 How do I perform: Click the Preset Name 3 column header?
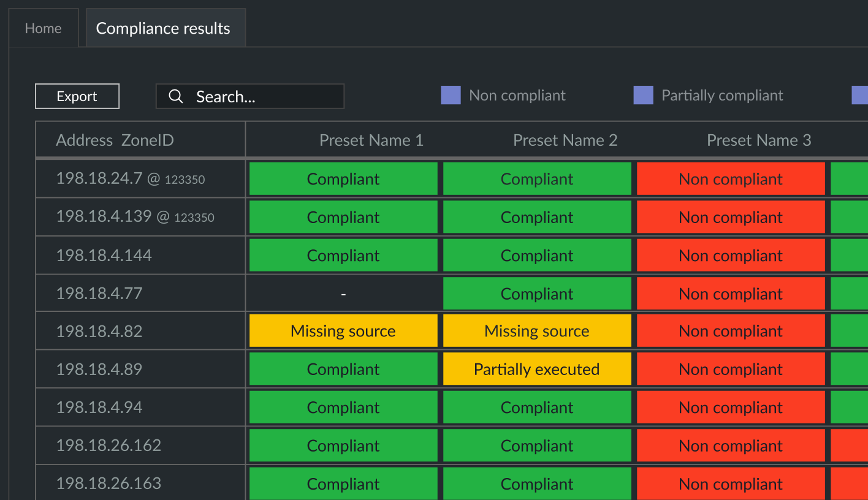[758, 140]
